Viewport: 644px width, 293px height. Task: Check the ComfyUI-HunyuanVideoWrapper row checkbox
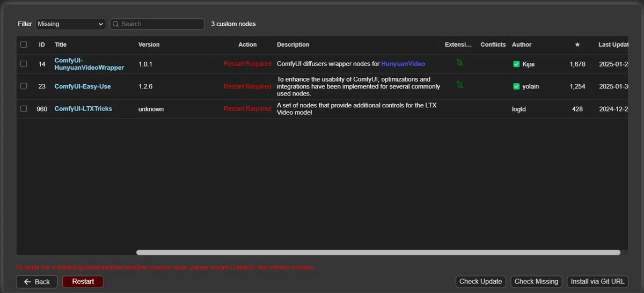tap(24, 64)
